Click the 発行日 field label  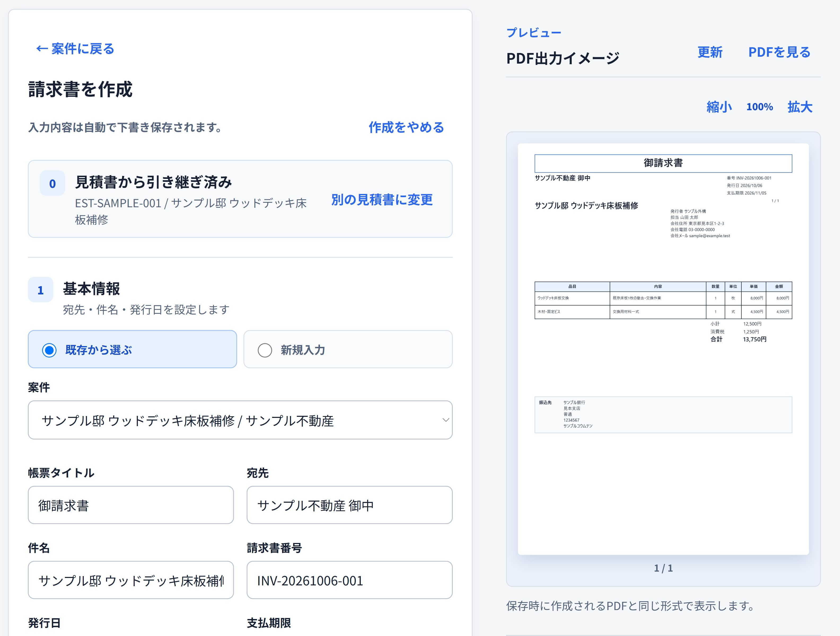click(45, 623)
